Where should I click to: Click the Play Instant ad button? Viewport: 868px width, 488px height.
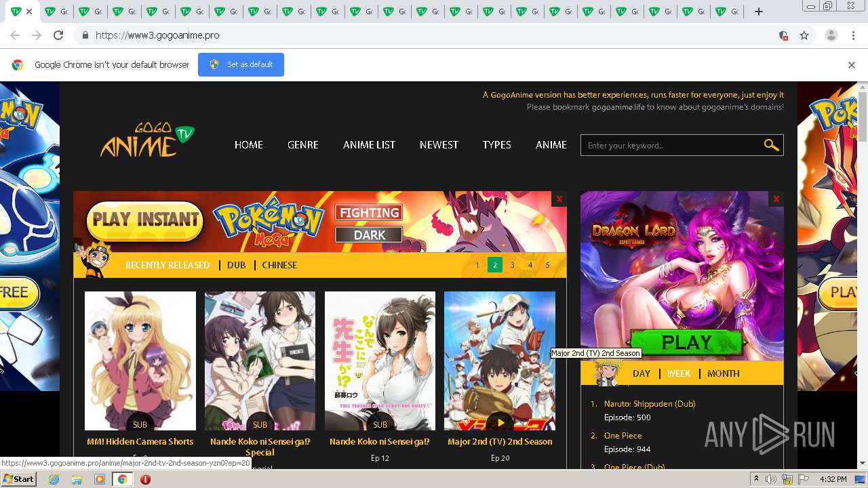[x=145, y=220]
